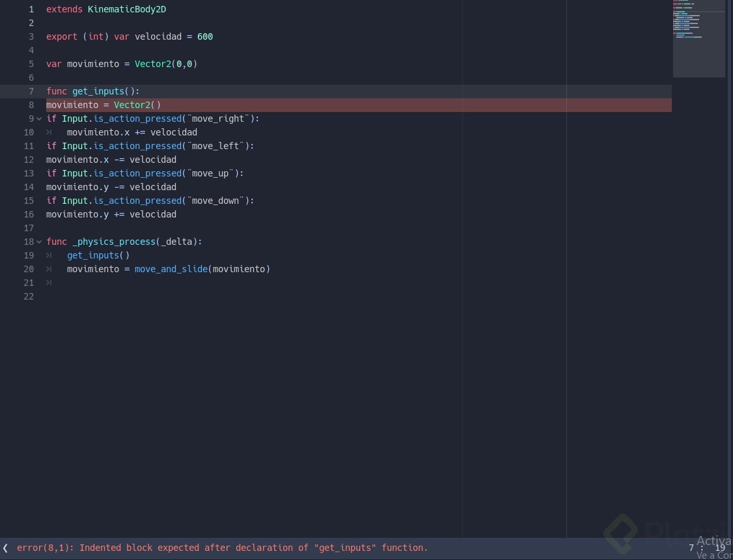The width and height of the screenshot is (733, 560).
Task: Click the "move_right" condition line
Action: coord(152,119)
